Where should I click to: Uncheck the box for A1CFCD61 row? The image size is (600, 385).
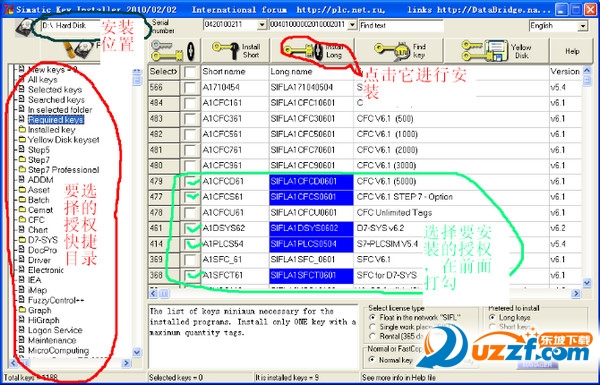point(191,181)
